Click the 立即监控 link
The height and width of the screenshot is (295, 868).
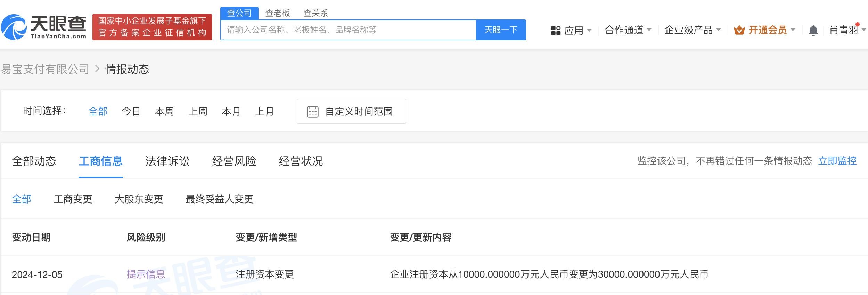837,161
